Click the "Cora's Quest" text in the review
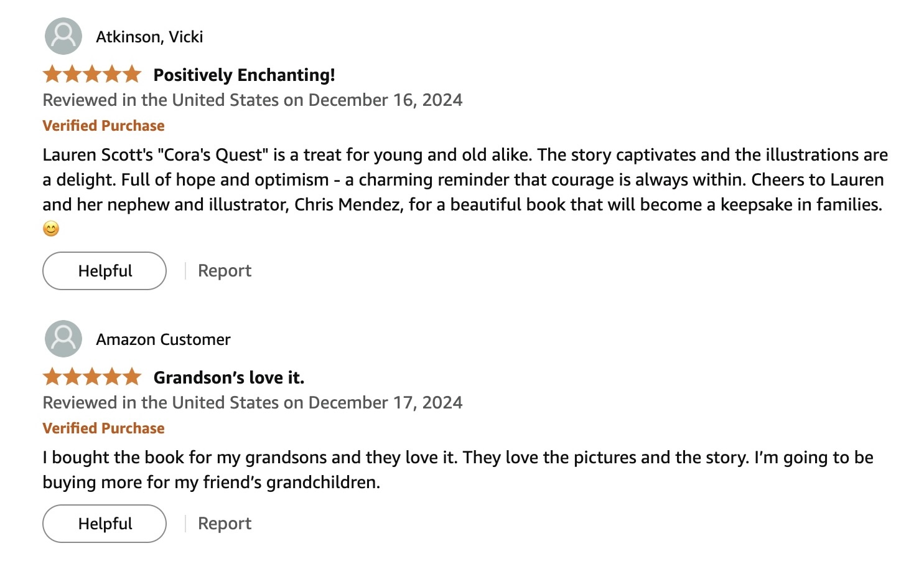 point(215,154)
